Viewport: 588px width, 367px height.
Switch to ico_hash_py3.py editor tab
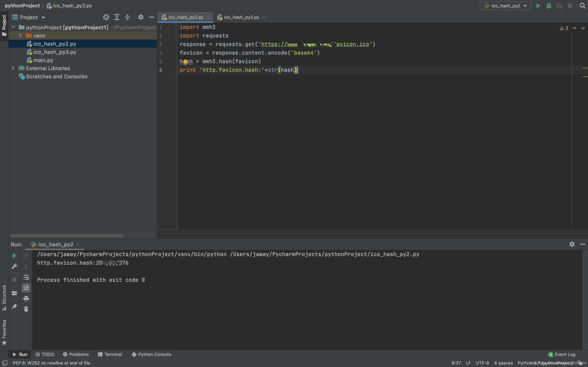click(241, 17)
